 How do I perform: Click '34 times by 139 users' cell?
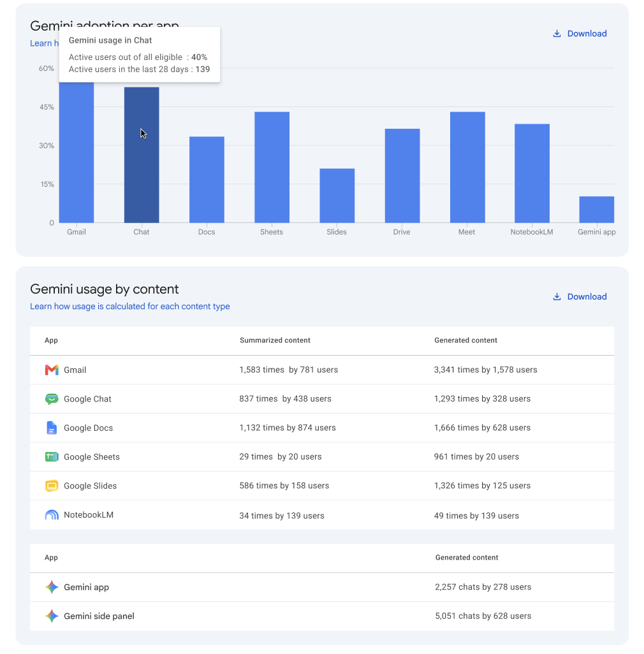[x=282, y=516]
